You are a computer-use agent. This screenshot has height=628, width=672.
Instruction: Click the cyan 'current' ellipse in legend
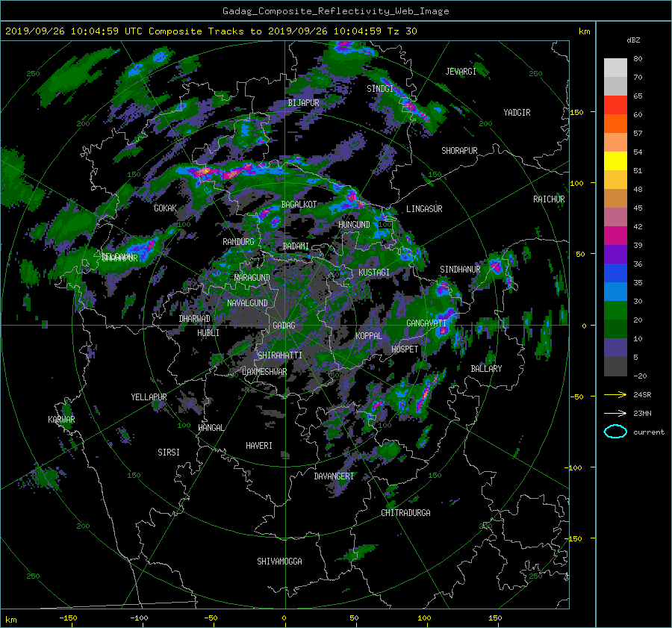coord(615,432)
